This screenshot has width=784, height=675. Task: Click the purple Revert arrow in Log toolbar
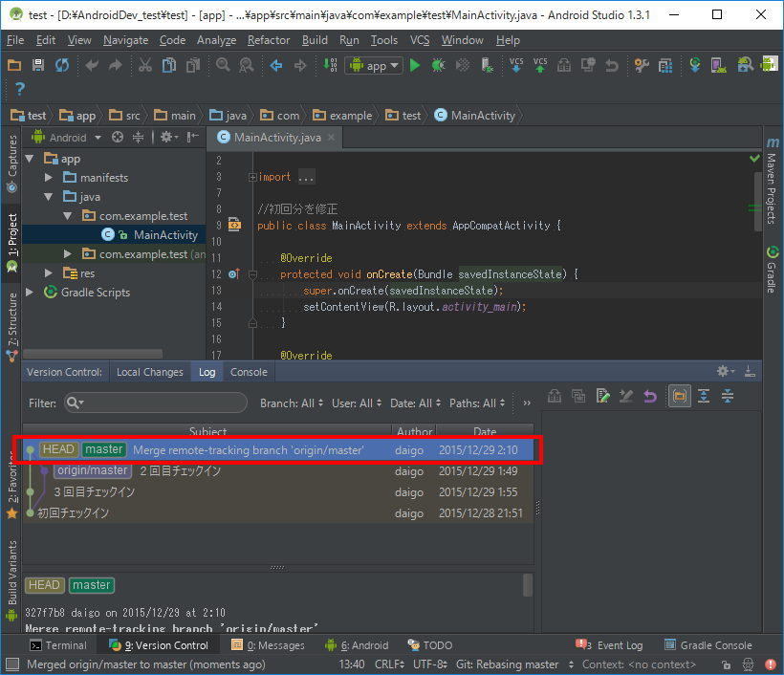[x=650, y=397]
